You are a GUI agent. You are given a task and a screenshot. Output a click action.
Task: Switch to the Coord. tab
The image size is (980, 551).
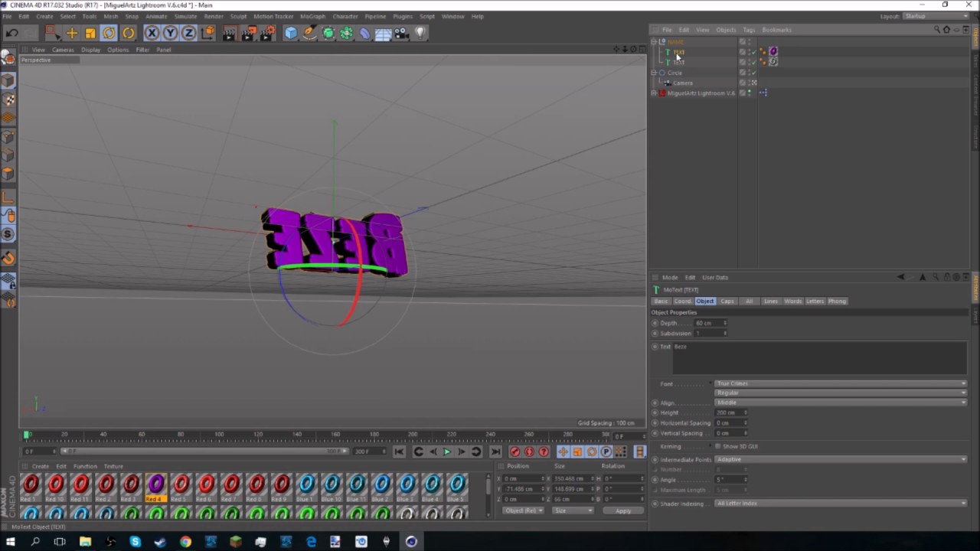[682, 301]
